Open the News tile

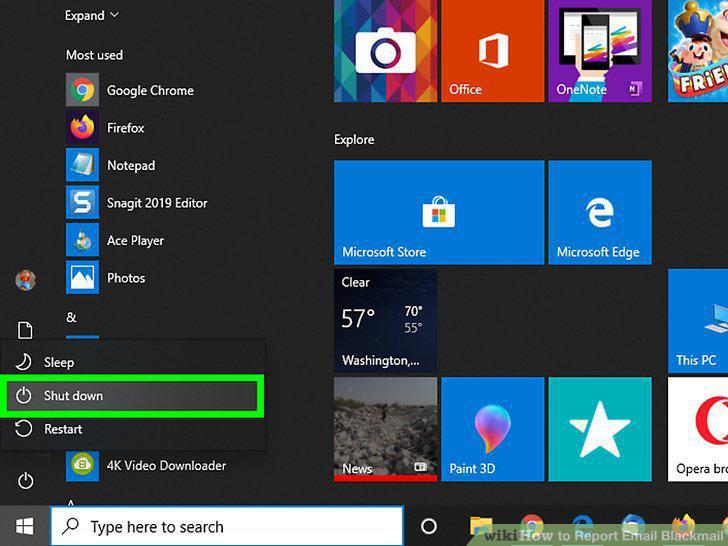point(385,429)
